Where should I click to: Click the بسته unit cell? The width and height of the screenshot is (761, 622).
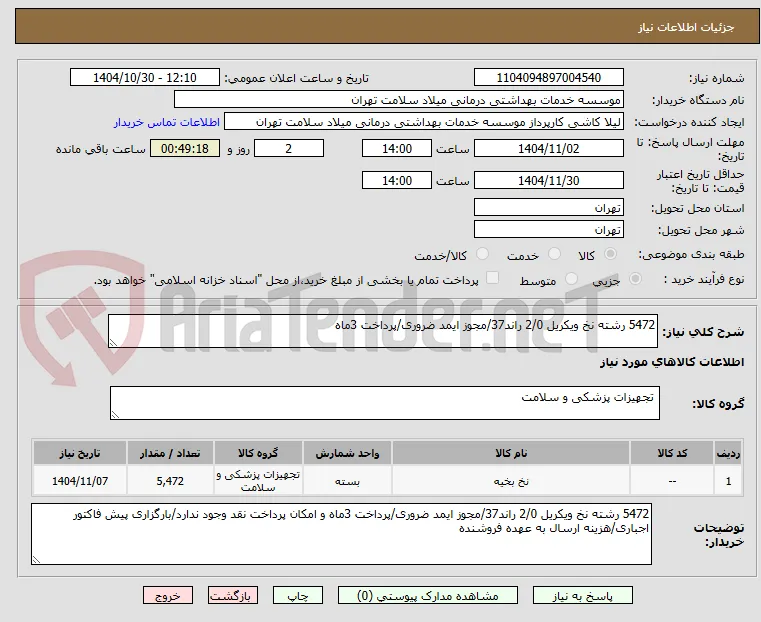347,481
